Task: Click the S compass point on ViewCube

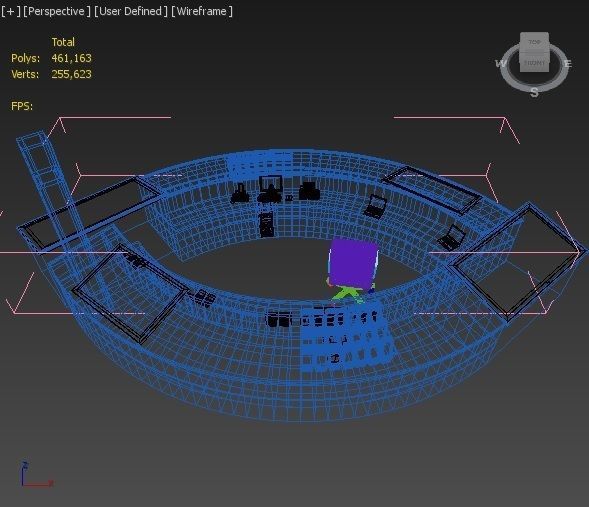Action: point(534,92)
